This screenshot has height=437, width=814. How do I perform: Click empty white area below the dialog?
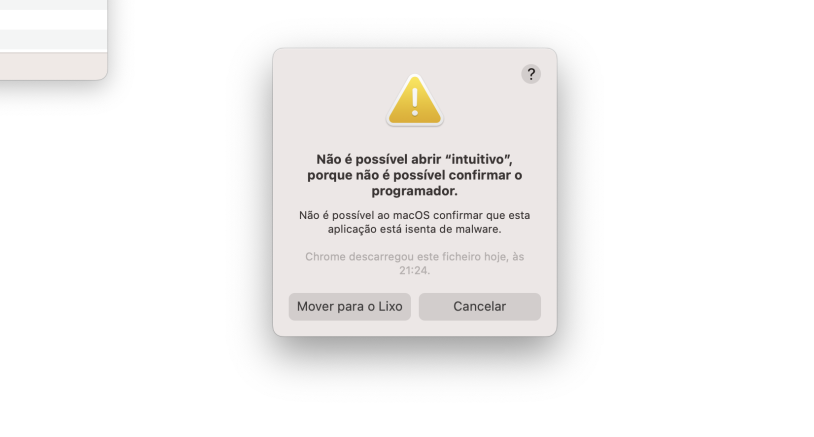[414, 394]
